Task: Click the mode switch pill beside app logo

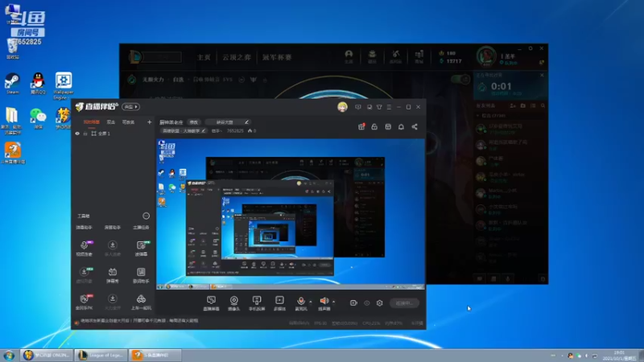Action: coord(130,107)
